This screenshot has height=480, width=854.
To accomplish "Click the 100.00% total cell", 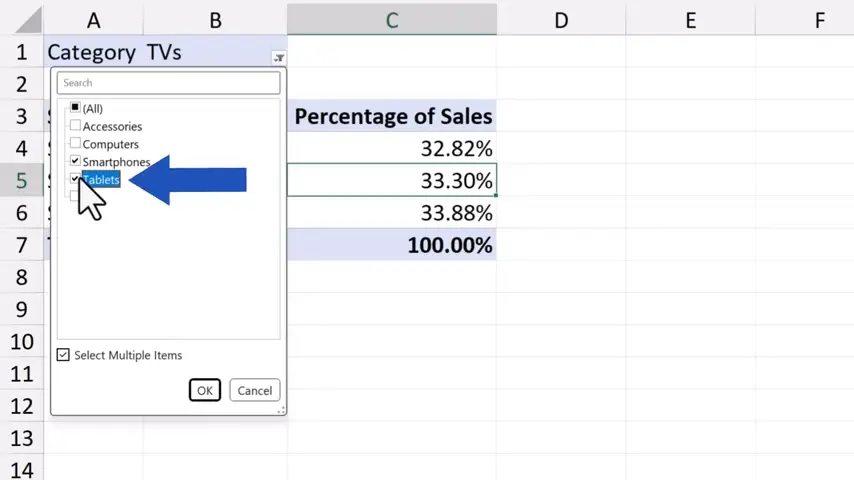I will pos(392,245).
